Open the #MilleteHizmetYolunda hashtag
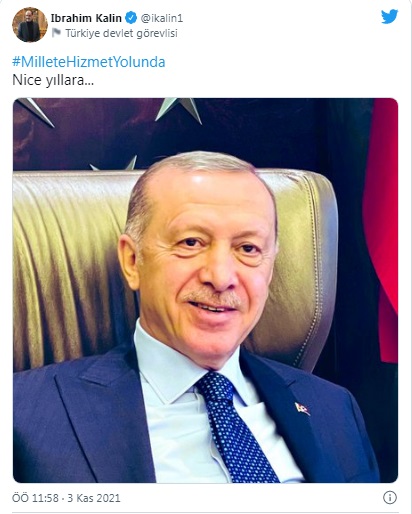 (x=89, y=62)
